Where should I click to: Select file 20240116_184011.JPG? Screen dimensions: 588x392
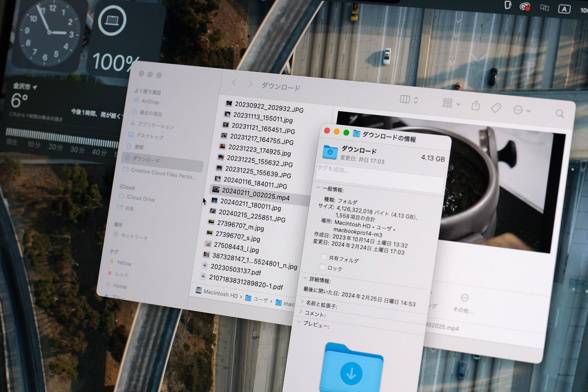[251, 182]
